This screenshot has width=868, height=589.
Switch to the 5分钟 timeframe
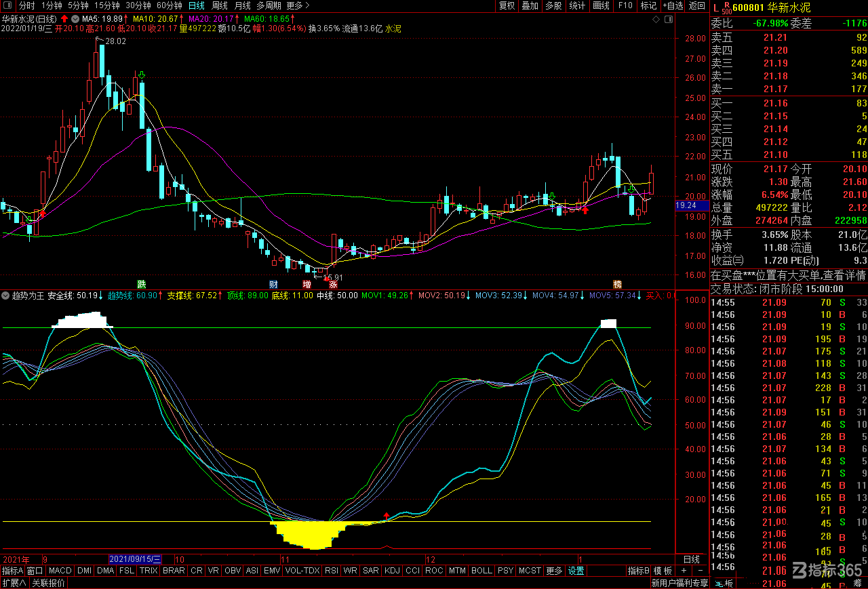pos(78,5)
